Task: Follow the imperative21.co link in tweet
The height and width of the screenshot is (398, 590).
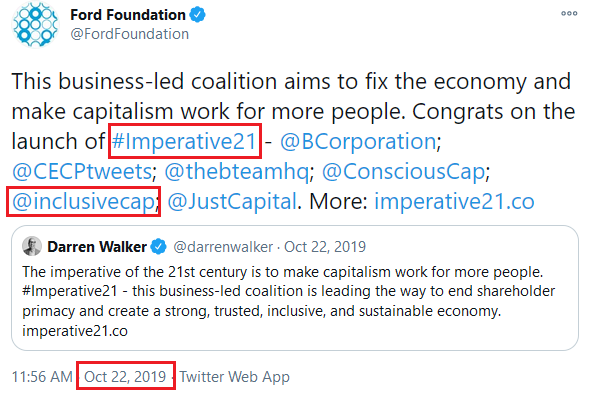Action: click(454, 202)
